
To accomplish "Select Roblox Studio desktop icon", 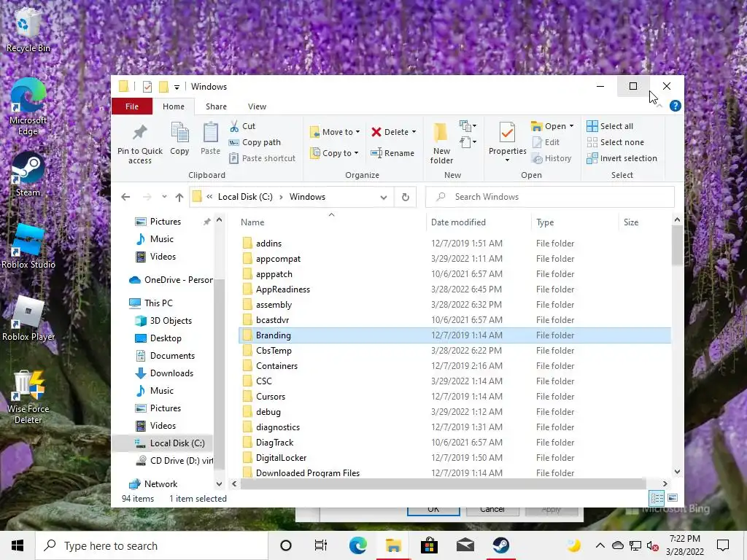I will click(28, 246).
